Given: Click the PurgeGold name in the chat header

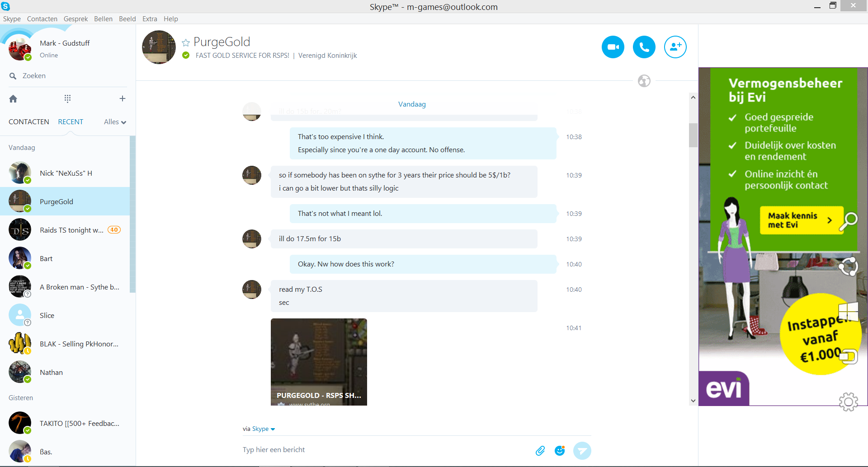Looking at the screenshot, I should click(222, 42).
